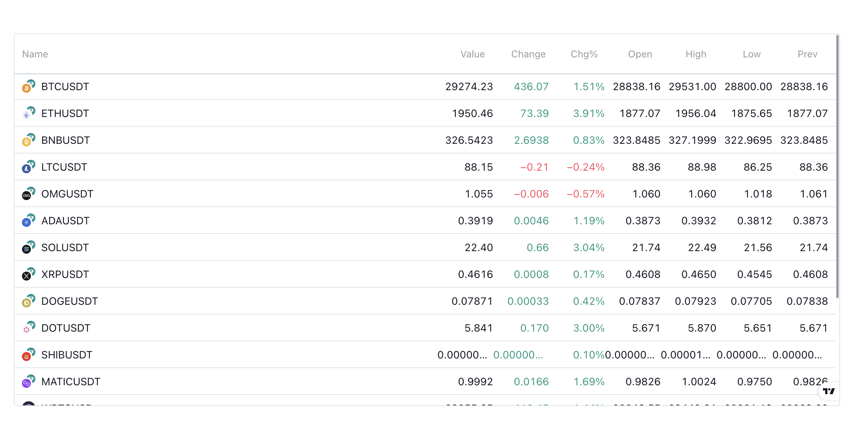The image size is (868, 421).
Task: Click the SHIBUSDT coin icon
Action: tap(28, 354)
